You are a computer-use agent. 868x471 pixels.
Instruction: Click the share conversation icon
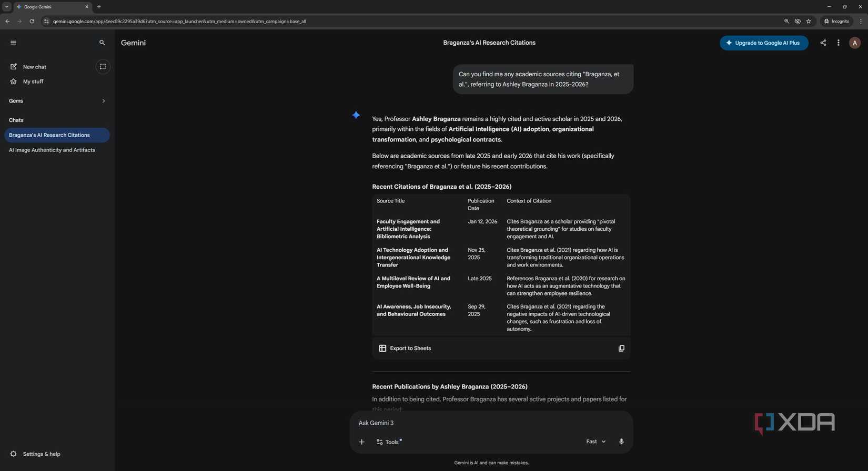tap(823, 43)
